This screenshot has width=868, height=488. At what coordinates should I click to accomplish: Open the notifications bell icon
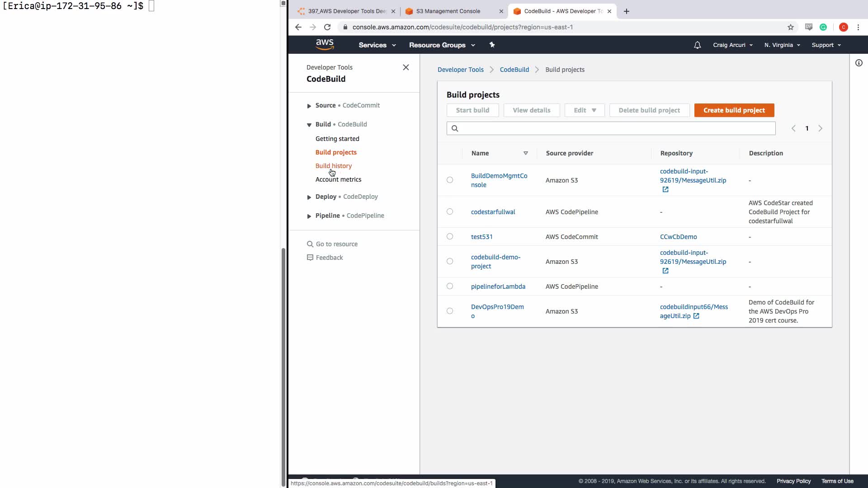tap(697, 45)
